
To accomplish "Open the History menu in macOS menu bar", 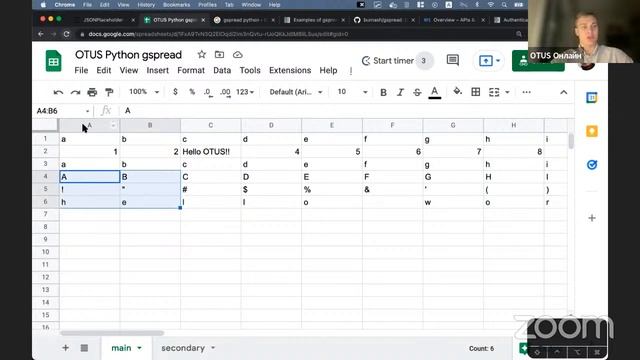I will tap(146, 5).
